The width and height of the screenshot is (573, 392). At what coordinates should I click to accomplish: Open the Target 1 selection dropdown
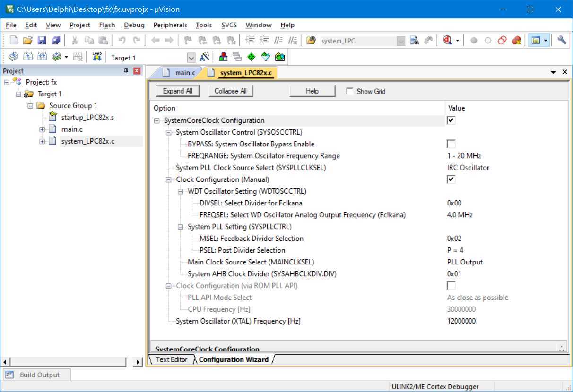pos(191,58)
